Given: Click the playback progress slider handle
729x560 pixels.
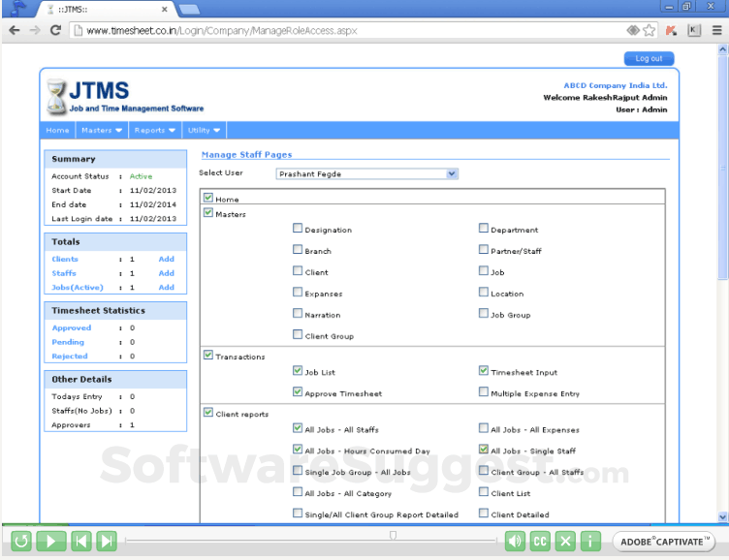Looking at the screenshot, I should 393,535.
